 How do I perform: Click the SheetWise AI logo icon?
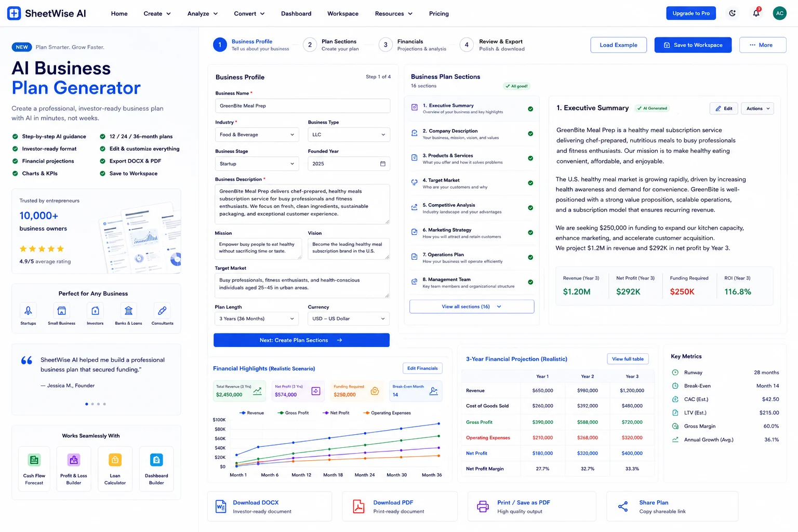click(x=14, y=14)
